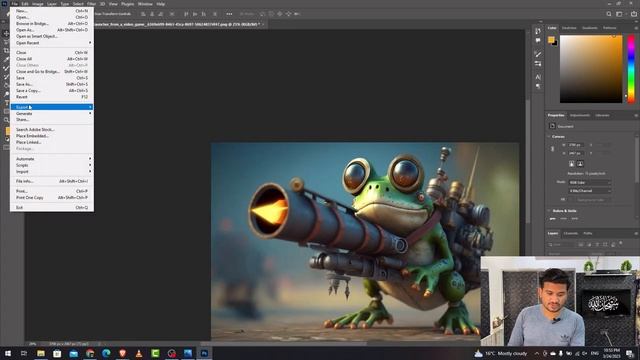The image size is (640, 360).
Task: Select the Crop tool
Action: pyautogui.click(x=6, y=51)
